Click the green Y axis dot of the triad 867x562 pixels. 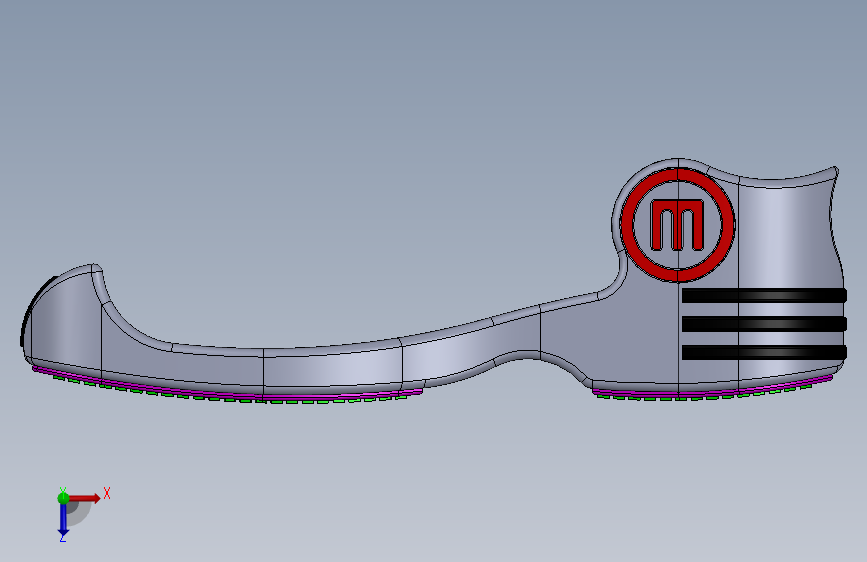point(63,498)
